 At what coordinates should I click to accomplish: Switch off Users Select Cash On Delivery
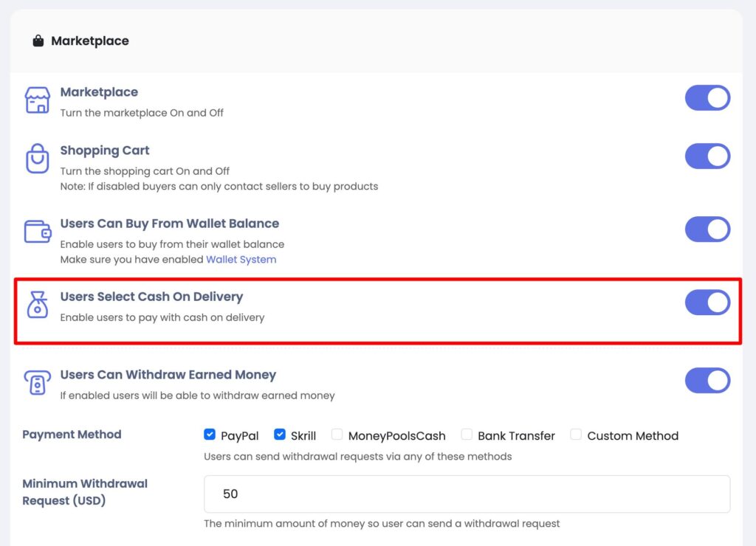707,303
